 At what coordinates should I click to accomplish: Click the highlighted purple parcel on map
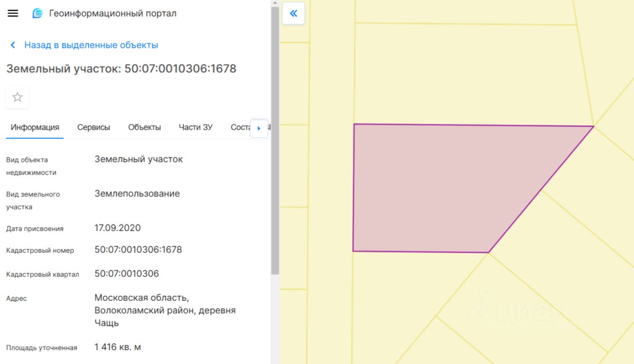tap(436, 188)
